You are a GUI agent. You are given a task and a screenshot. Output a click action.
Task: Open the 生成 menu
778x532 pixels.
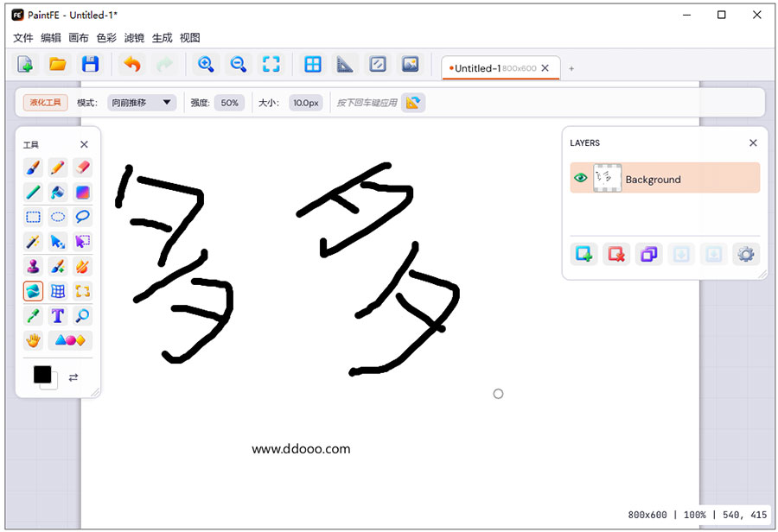(x=162, y=38)
